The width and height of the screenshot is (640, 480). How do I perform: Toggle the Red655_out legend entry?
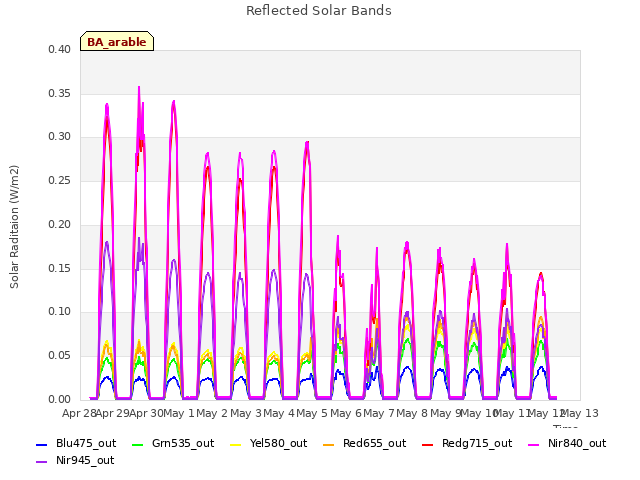pyautogui.click(x=364, y=443)
